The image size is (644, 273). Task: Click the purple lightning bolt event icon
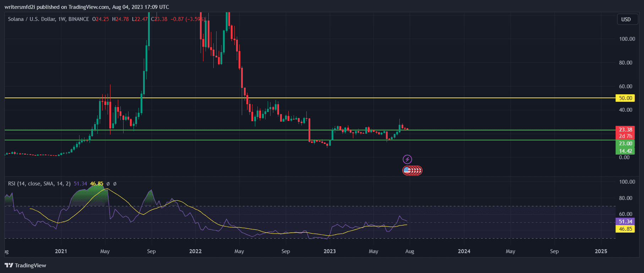(407, 159)
